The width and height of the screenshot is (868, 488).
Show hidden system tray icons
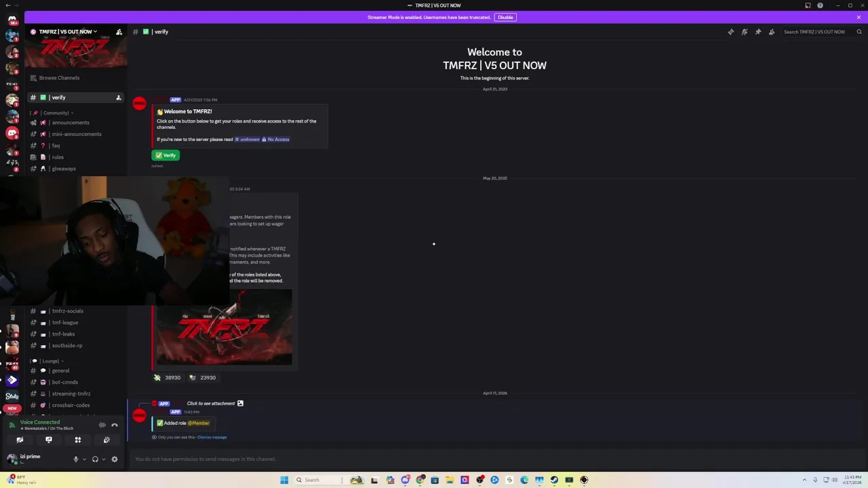tap(806, 480)
